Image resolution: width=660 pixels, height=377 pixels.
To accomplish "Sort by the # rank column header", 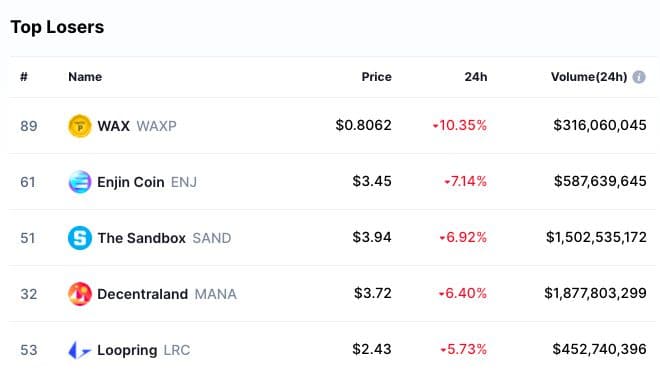I will tap(24, 77).
